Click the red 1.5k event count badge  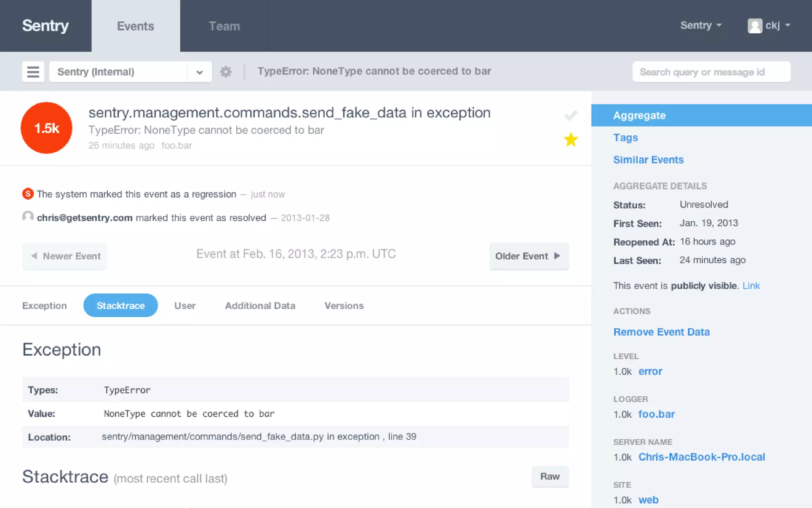46,128
